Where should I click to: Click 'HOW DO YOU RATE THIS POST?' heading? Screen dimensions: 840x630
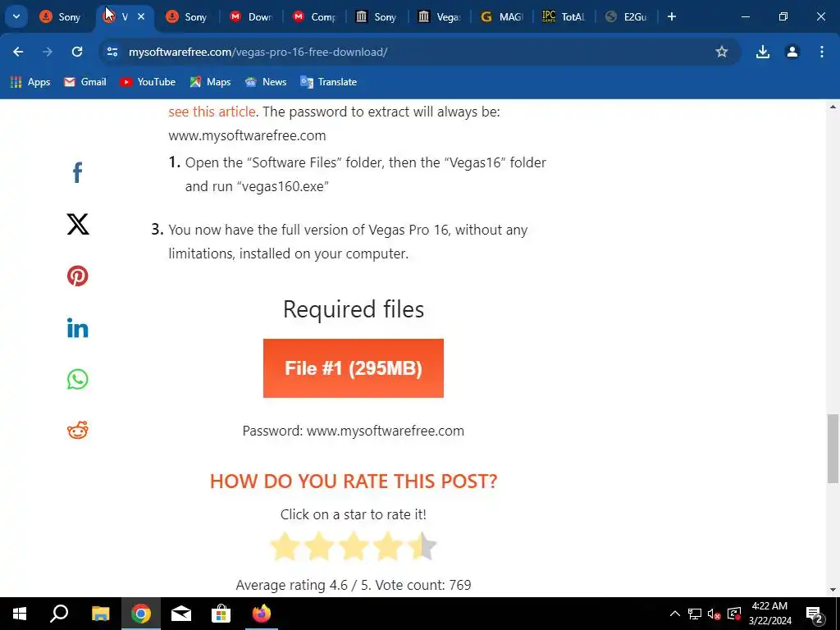point(354,481)
